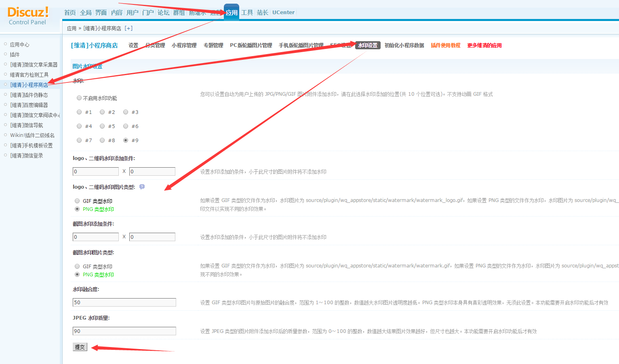Focus the 截图水印添加条件 width field
This screenshot has height=364, width=619.
[96, 237]
